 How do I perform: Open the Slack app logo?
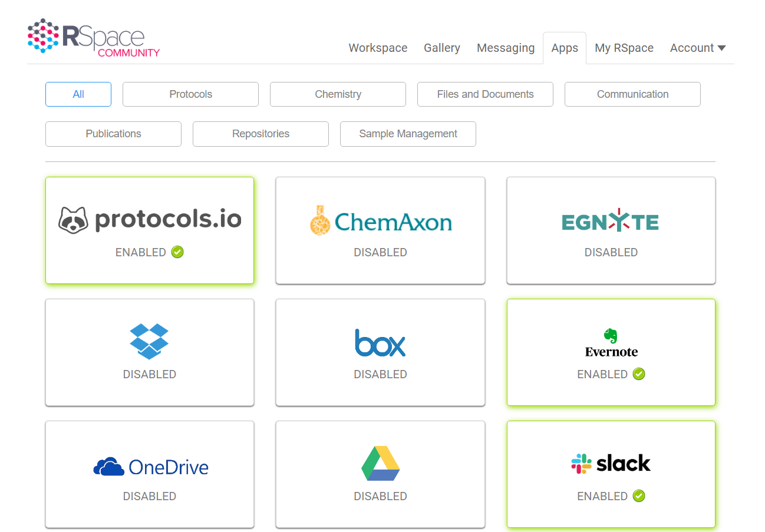pos(611,464)
